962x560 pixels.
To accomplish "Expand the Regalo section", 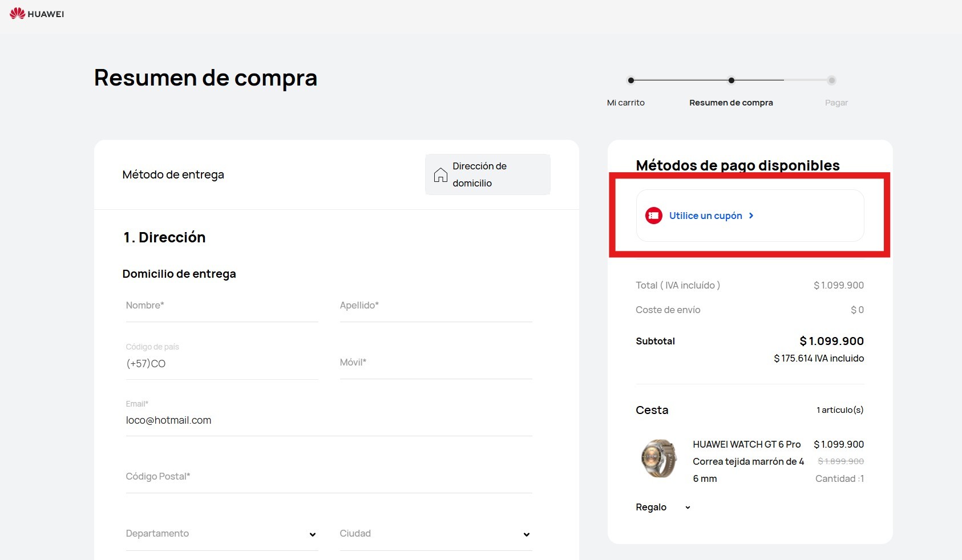I will [687, 507].
